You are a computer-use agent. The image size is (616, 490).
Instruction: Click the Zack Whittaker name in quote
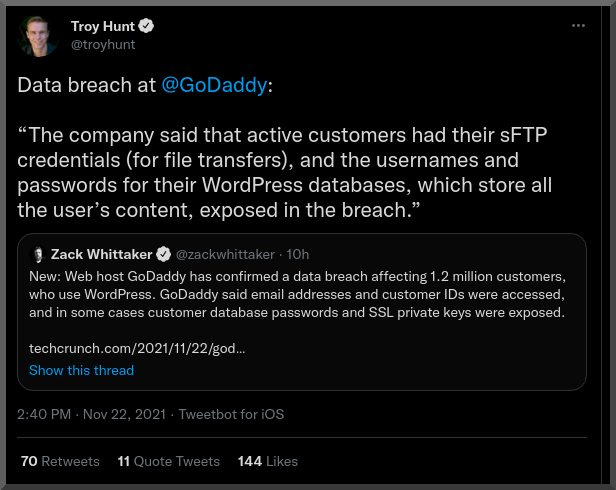[104, 254]
